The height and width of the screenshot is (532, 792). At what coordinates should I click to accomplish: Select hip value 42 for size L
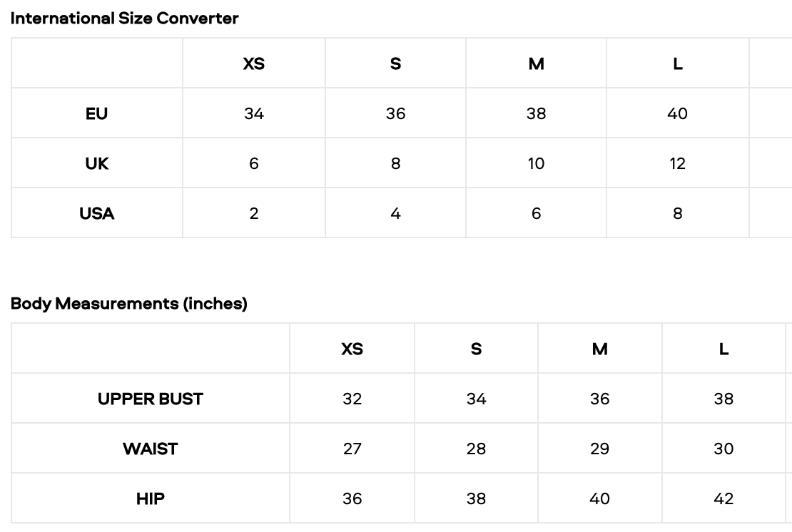point(724,498)
